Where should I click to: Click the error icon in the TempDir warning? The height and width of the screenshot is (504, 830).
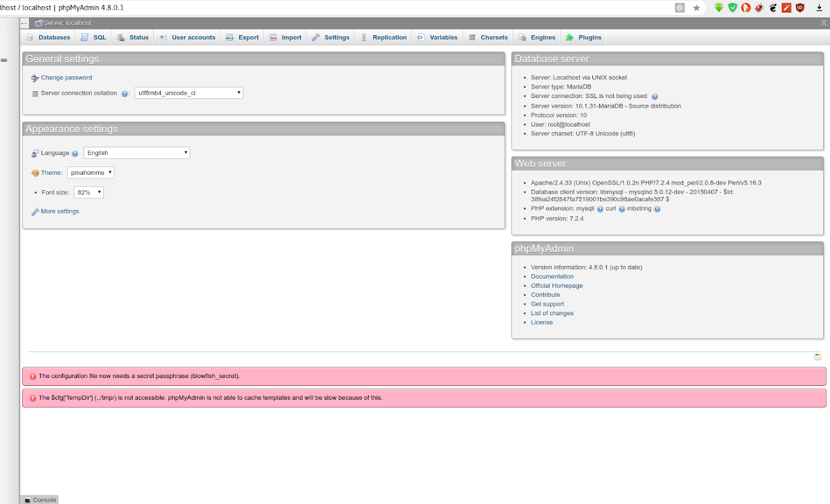pos(33,398)
